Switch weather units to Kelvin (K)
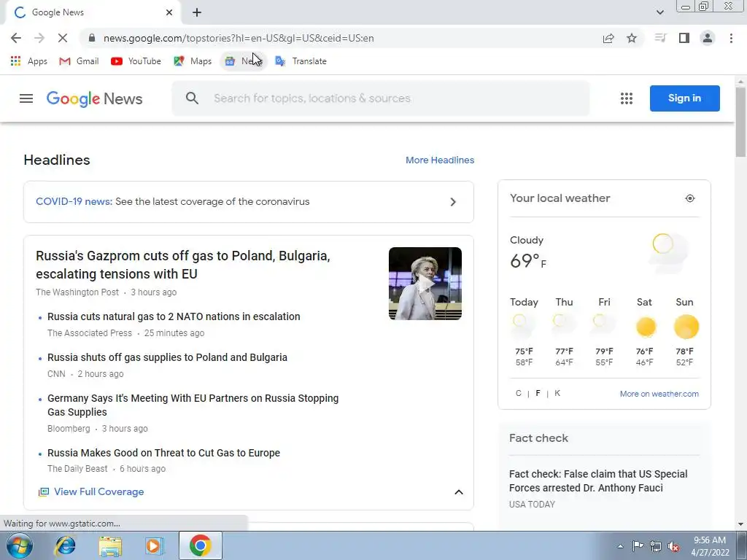This screenshot has width=747, height=560. coord(557,393)
